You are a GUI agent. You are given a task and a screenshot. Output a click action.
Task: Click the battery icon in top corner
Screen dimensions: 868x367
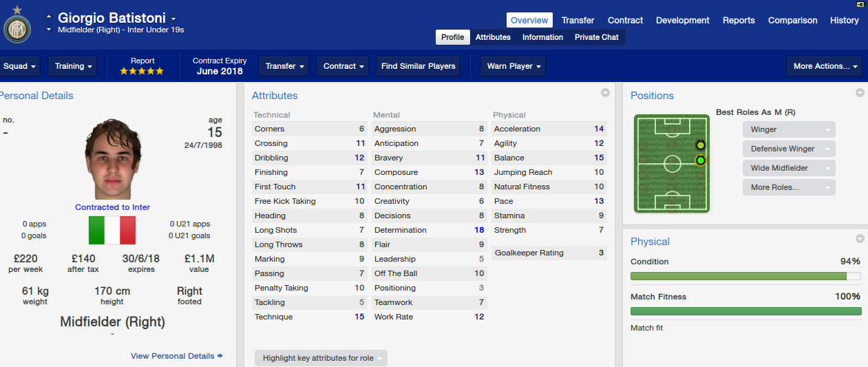(860, 4)
